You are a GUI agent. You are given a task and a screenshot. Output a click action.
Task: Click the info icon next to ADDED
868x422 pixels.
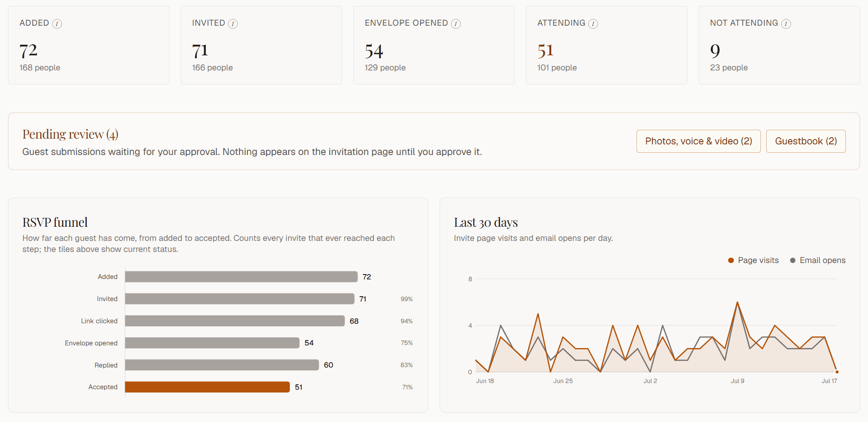click(57, 24)
